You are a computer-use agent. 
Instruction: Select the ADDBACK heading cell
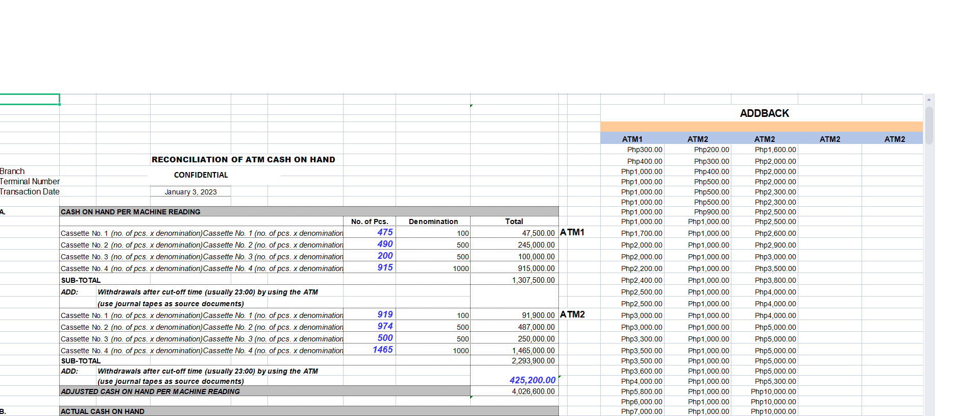(764, 113)
